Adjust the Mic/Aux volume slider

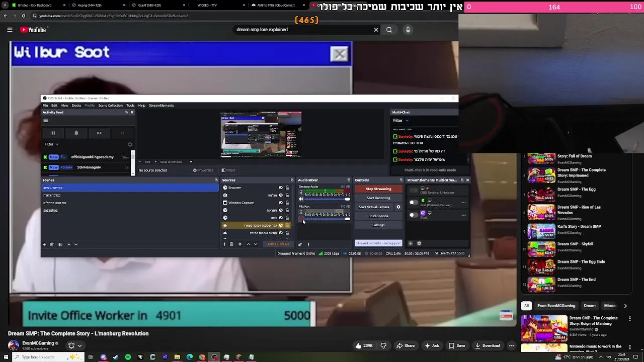pos(328,219)
